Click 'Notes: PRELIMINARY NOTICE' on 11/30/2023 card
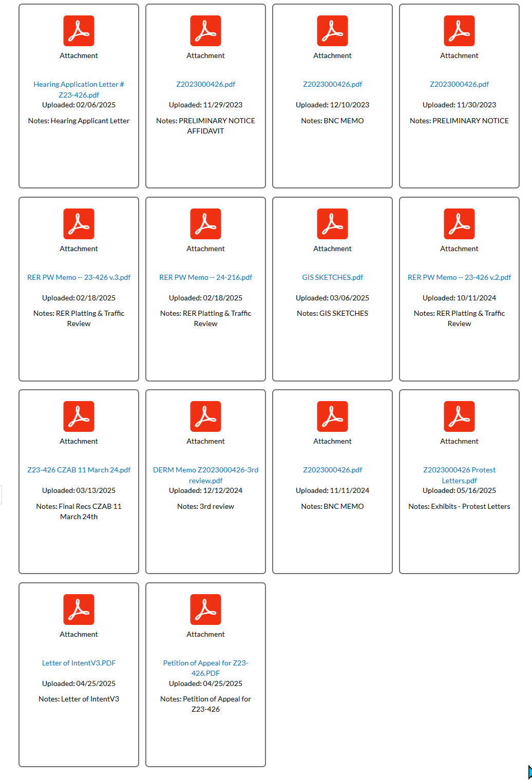This screenshot has height=780, width=532. pos(459,121)
